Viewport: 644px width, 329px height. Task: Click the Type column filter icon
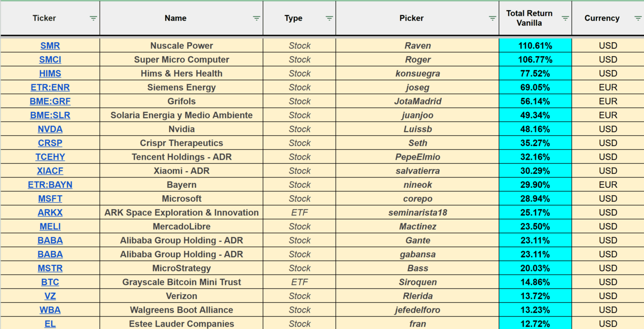pyautogui.click(x=329, y=18)
